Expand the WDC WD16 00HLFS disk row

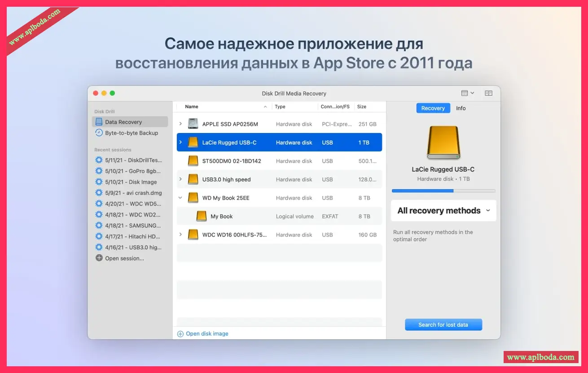(180, 235)
